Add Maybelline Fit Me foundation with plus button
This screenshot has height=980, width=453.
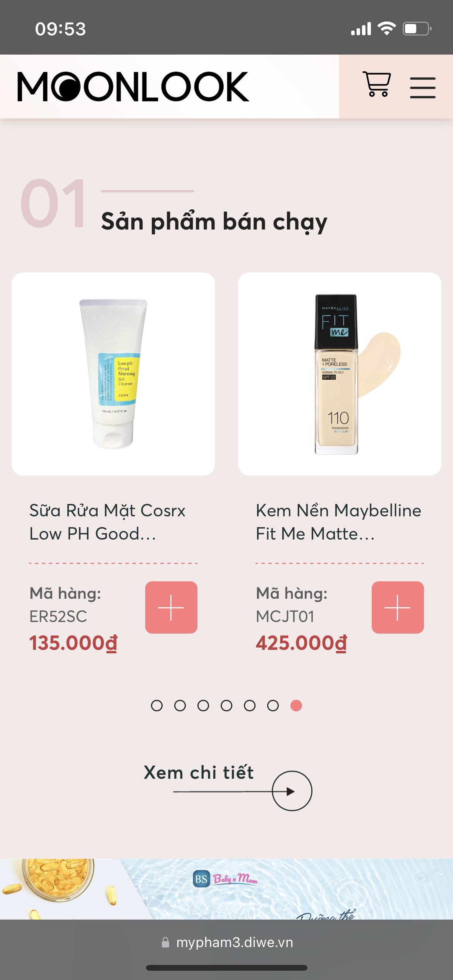pos(398,607)
